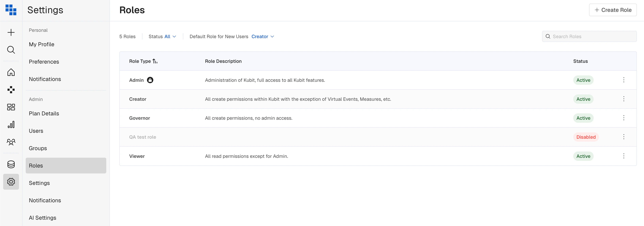
Task: Expand Default Role Creator dropdown
Action: click(263, 37)
